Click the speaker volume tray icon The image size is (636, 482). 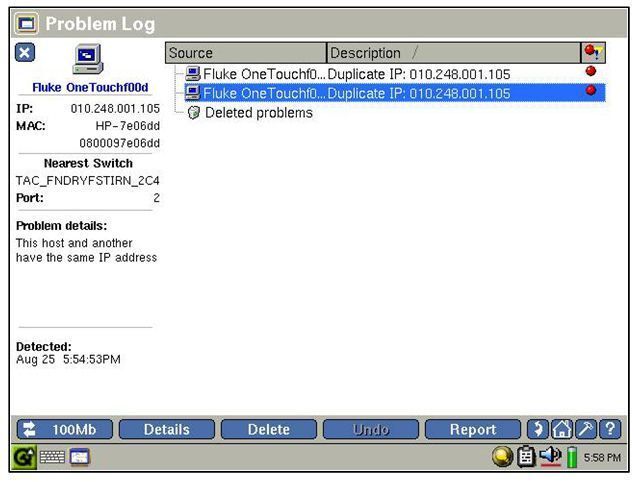[x=550, y=456]
